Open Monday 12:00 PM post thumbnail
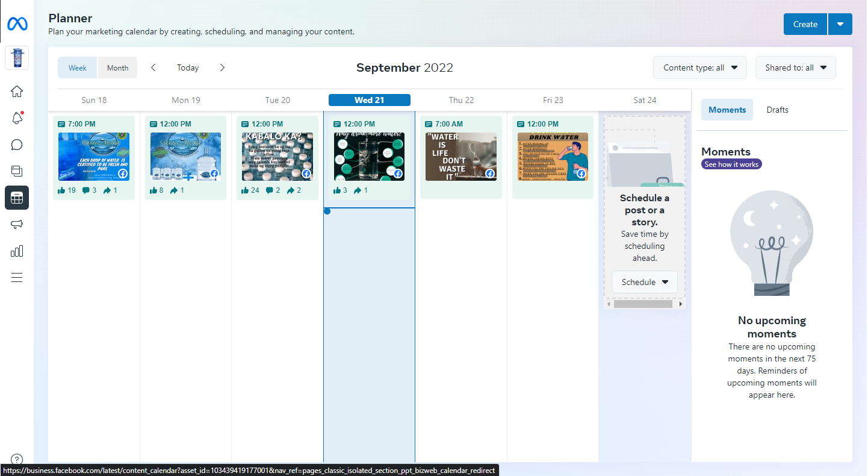 [185, 157]
